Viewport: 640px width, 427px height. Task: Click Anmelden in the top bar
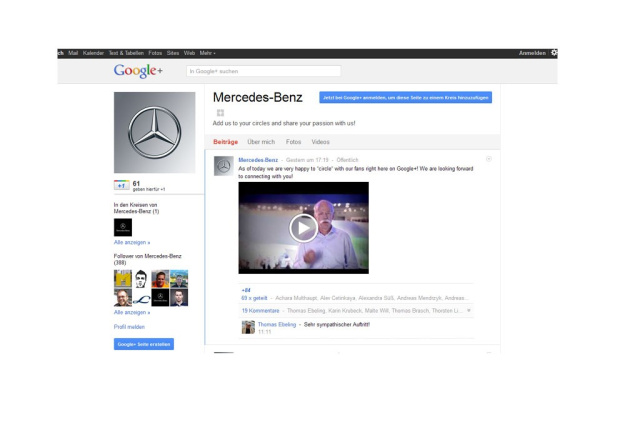[x=532, y=53]
